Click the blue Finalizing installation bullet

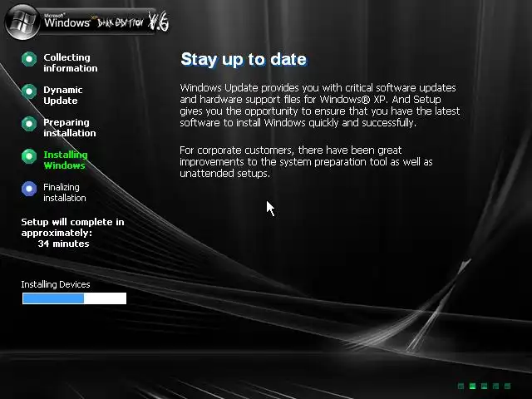coord(29,189)
